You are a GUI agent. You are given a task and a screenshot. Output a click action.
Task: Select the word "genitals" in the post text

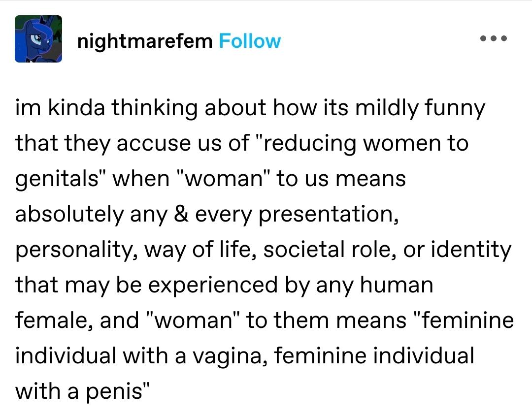pyautogui.click(x=57, y=179)
